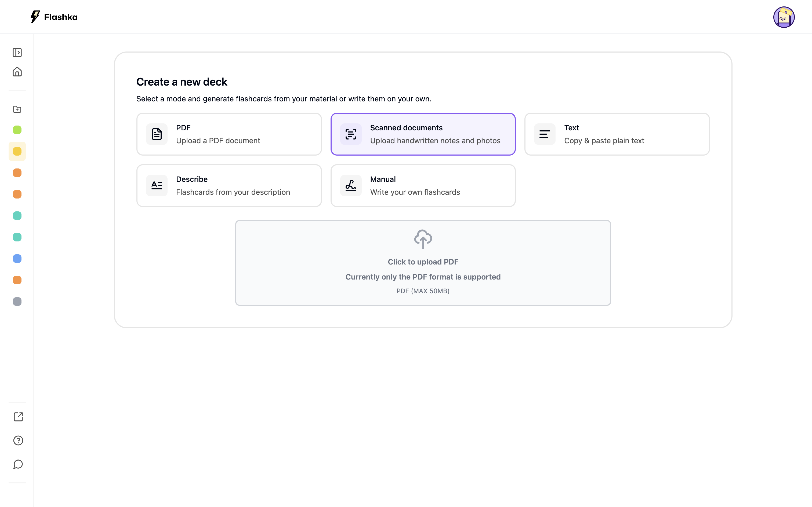Click the 'Click to upload PDF' text
This screenshot has height=507, width=812.
pos(423,262)
